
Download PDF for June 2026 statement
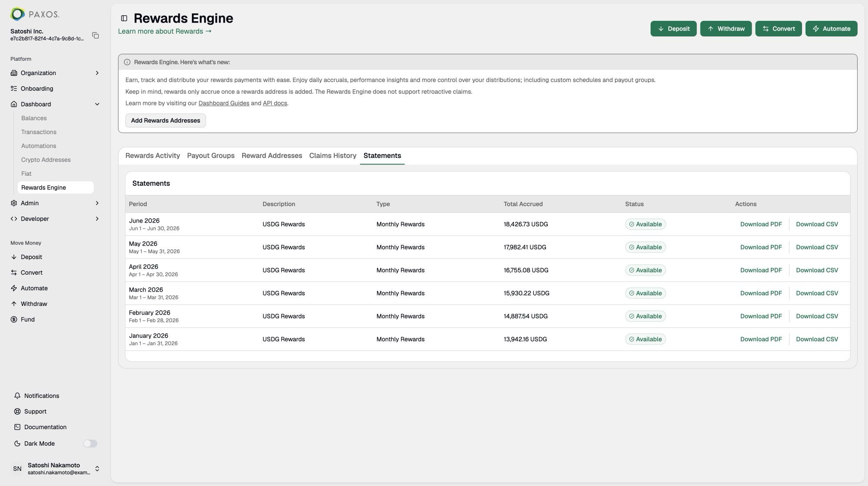coord(761,224)
